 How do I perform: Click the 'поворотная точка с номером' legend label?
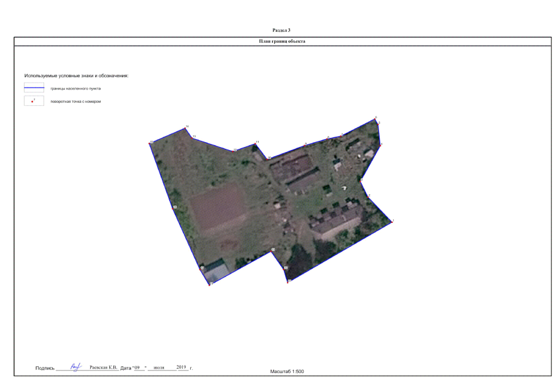coord(75,101)
